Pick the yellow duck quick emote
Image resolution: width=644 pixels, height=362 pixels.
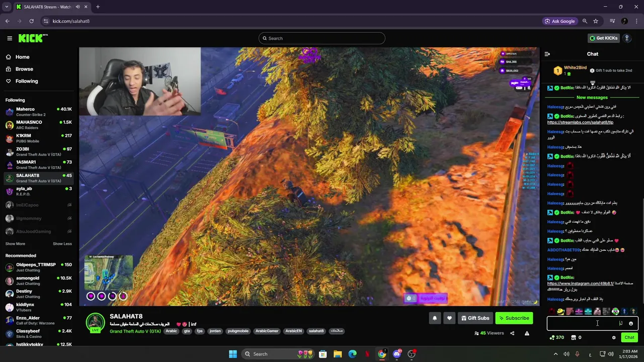tap(560, 312)
